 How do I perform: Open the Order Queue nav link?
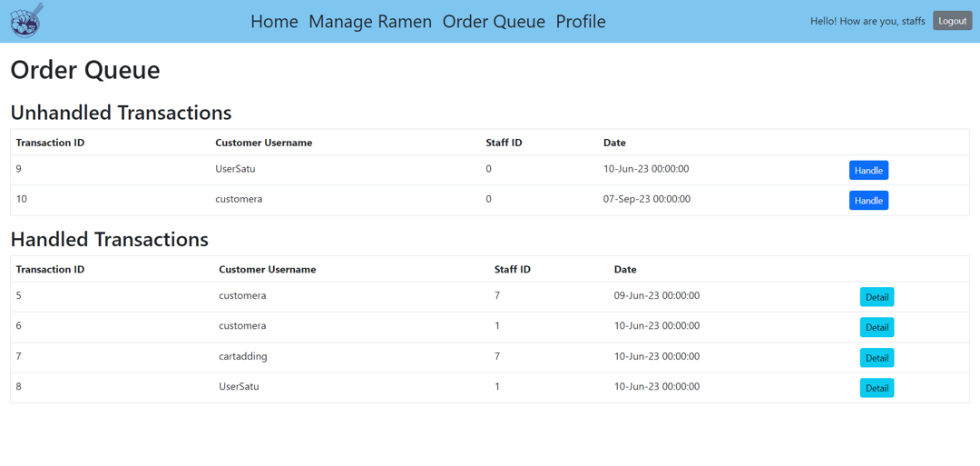pos(494,22)
